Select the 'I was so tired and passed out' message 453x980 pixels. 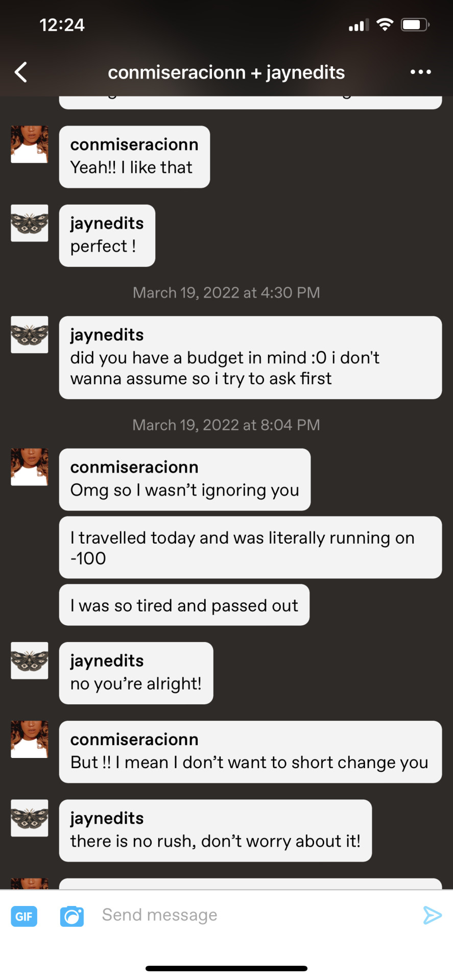point(184,605)
